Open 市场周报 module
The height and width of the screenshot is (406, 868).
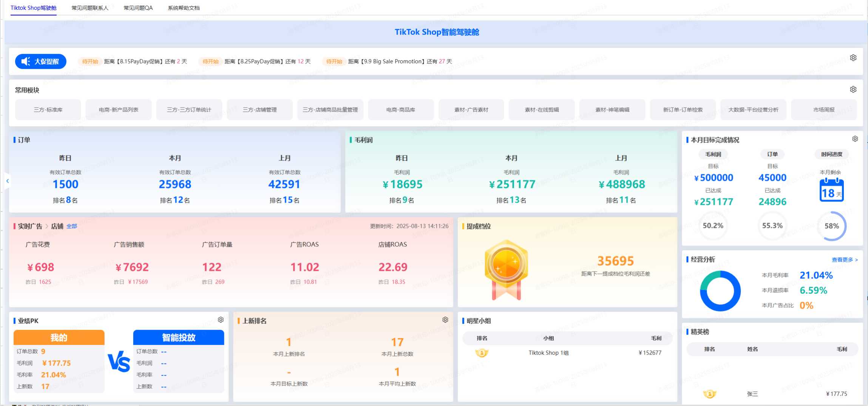[x=824, y=110]
